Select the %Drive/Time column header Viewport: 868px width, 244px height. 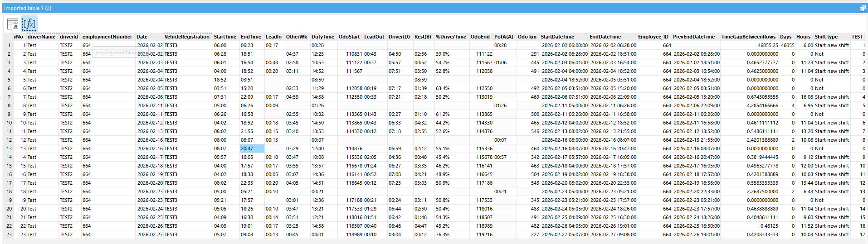click(451, 37)
